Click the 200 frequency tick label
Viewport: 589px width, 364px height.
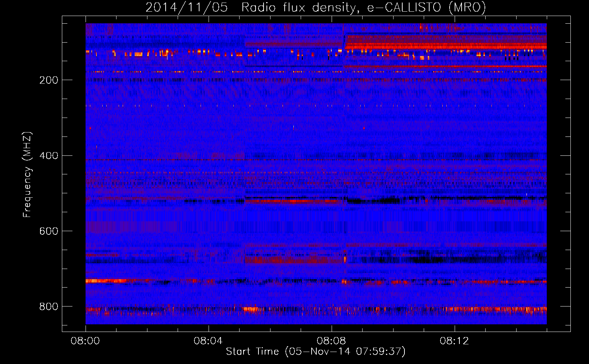[49, 80]
